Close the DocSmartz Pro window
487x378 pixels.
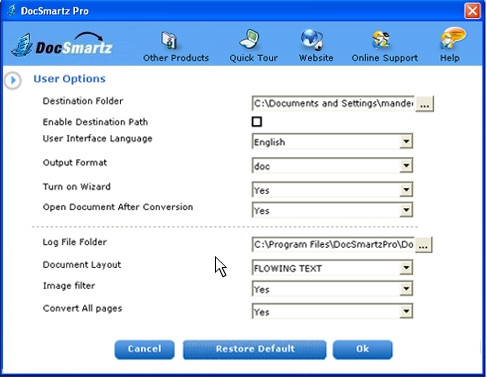click(472, 11)
